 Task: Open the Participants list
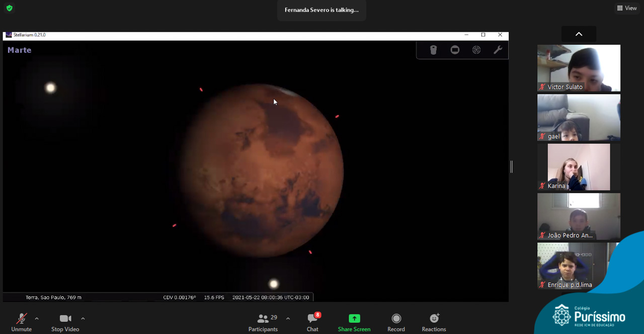point(263,322)
